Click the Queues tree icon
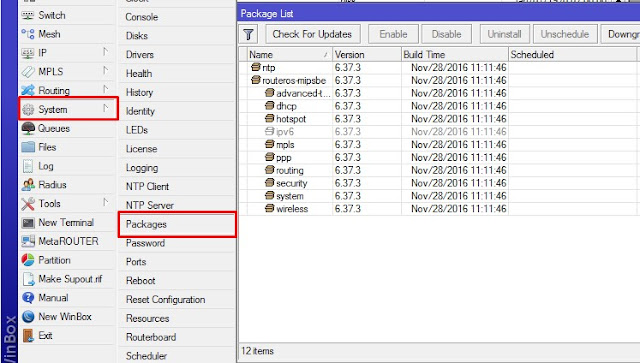This screenshot has width=640, height=363. coord(28,128)
